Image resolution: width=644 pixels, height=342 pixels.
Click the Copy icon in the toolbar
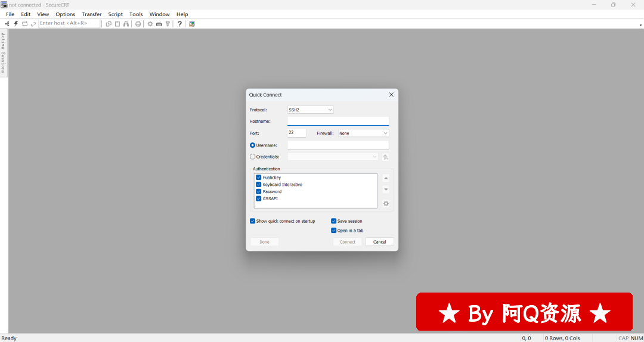coord(109,24)
